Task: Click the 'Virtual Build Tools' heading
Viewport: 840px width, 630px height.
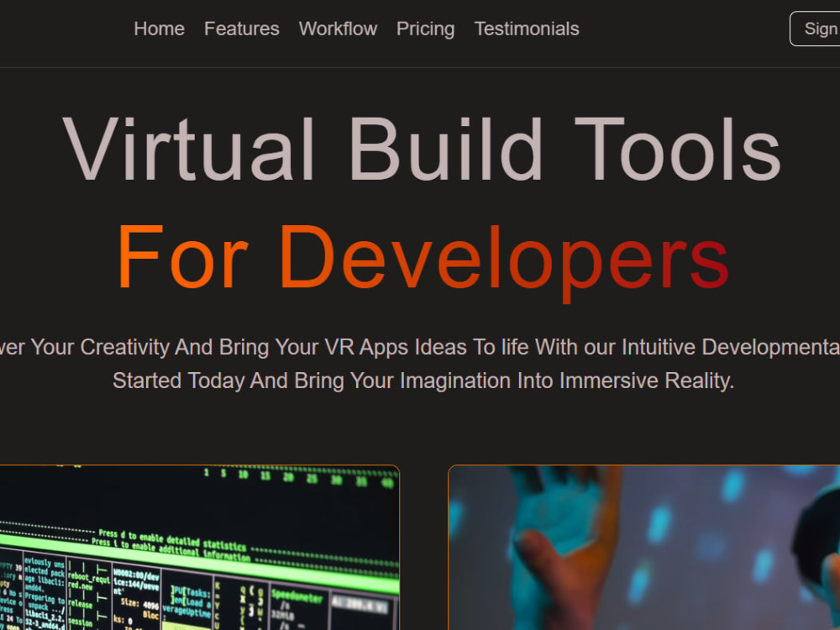Action: click(x=422, y=150)
